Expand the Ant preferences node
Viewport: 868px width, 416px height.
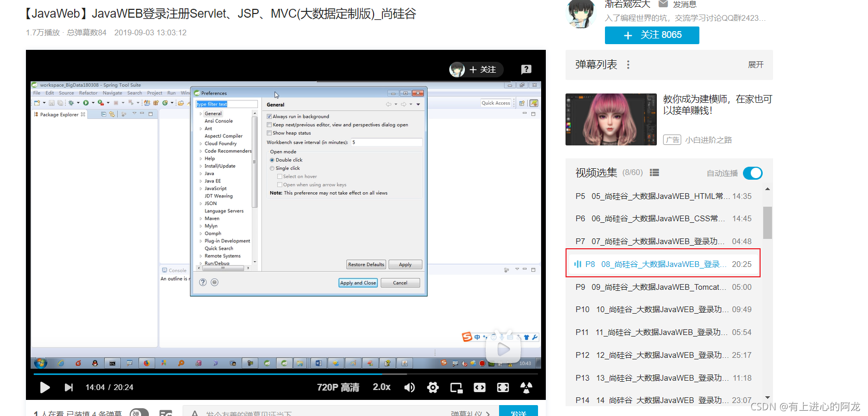[201, 128]
